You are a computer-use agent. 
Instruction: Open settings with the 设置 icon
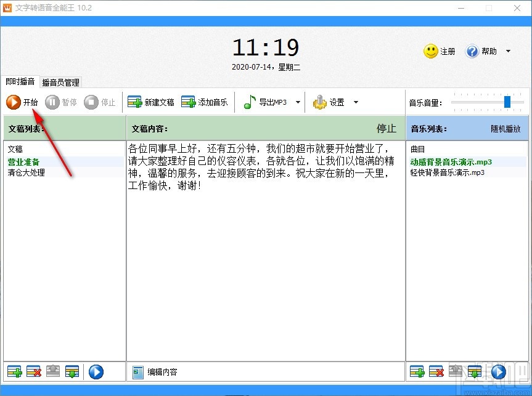click(x=331, y=102)
